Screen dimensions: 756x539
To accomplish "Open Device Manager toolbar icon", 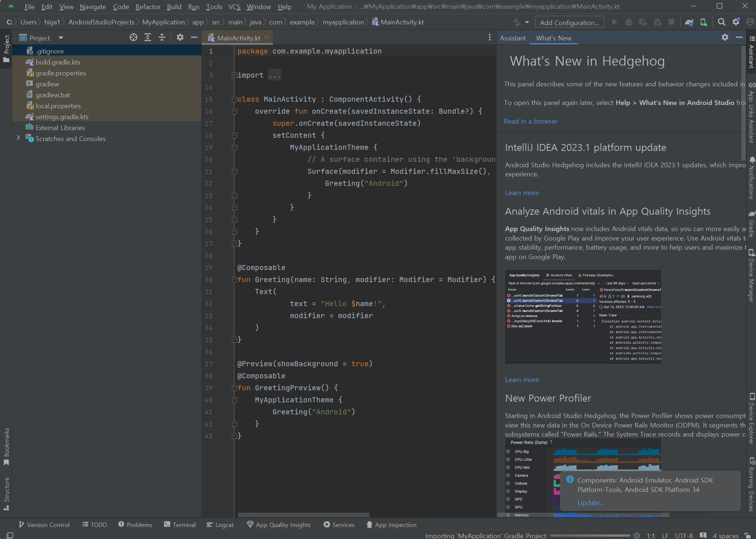I will coord(703,22).
